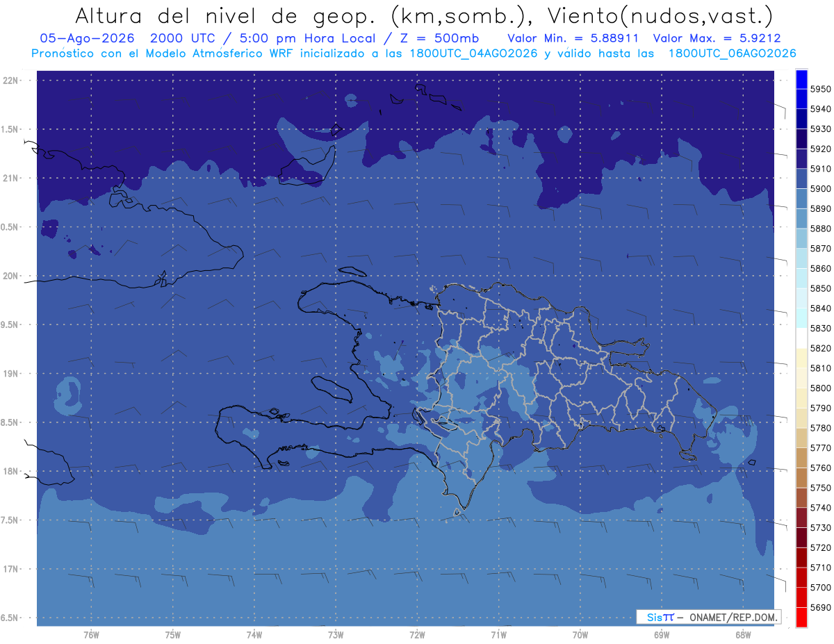This screenshot has width=834, height=644.
Task: Click the legend value '5760'
Action: tap(820, 468)
